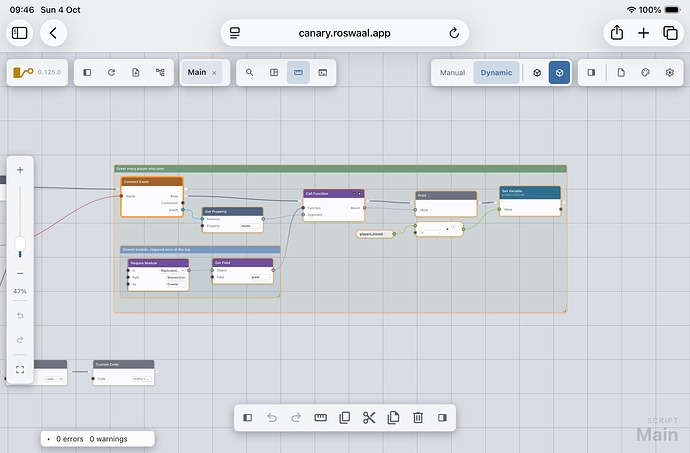Click the duplicate icon in bottom toolbar
Viewport: 690px width, 453px height.
coord(345,417)
